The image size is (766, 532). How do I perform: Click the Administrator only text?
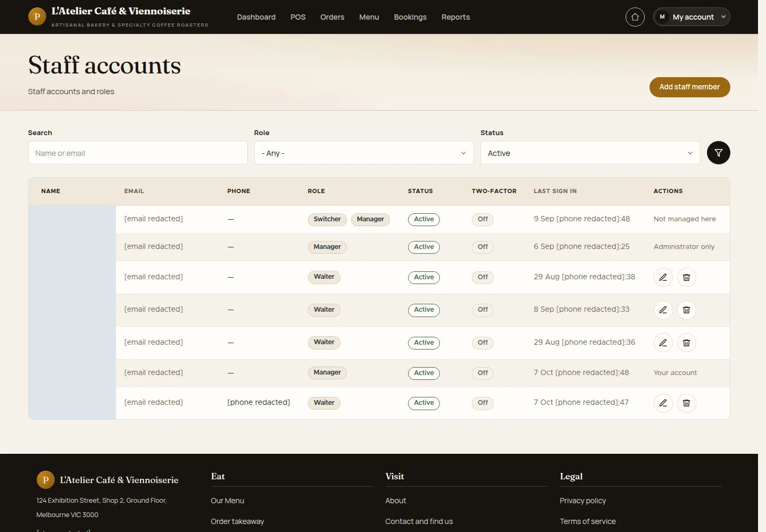(x=684, y=247)
